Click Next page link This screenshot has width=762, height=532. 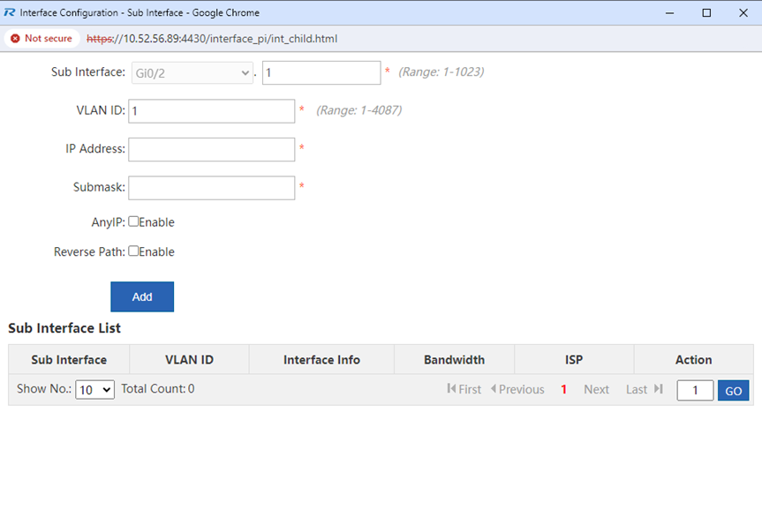coord(596,389)
